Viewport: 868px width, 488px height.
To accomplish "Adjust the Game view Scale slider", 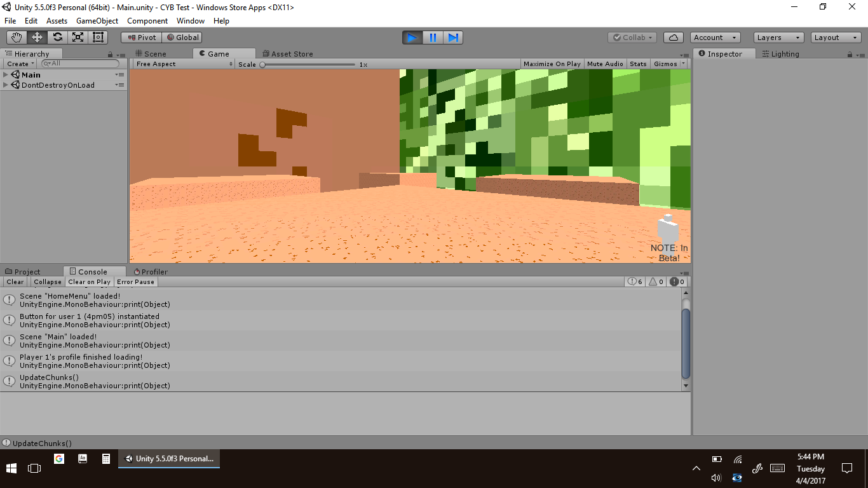I will pyautogui.click(x=262, y=64).
